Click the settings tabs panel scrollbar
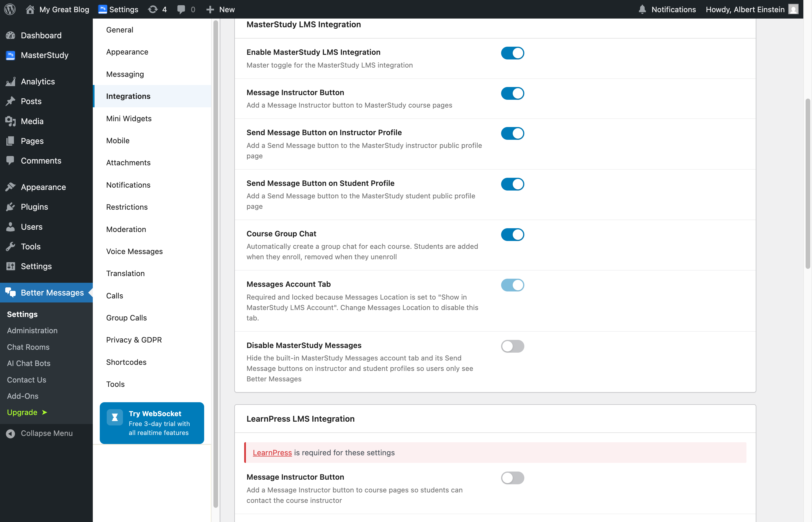 [x=215, y=264]
